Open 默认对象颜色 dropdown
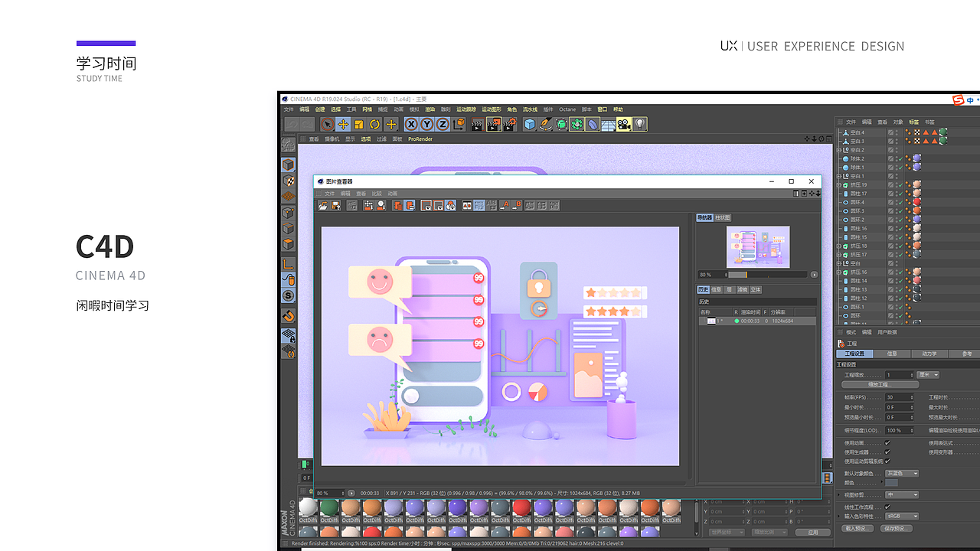Viewport: 980px width, 551px height. coord(902,474)
